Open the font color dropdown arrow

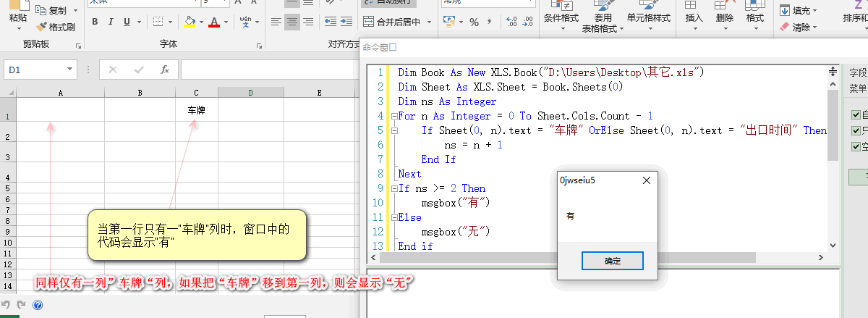[x=227, y=22]
